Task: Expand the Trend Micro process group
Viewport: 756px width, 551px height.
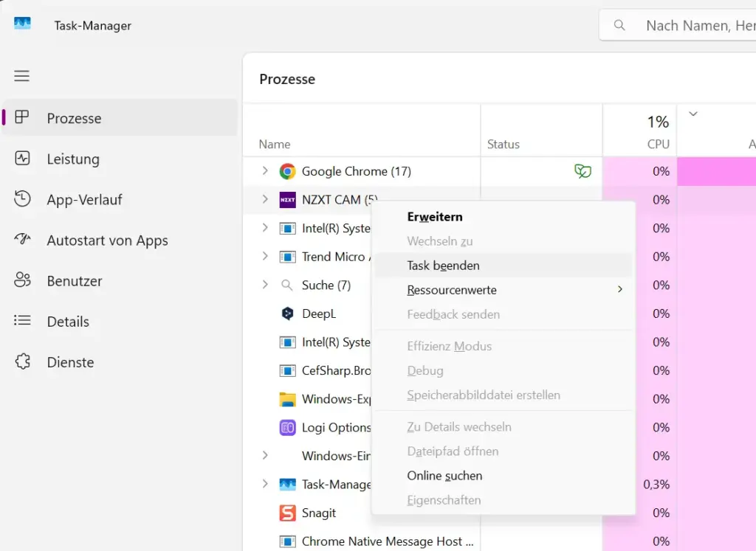Action: 265,256
